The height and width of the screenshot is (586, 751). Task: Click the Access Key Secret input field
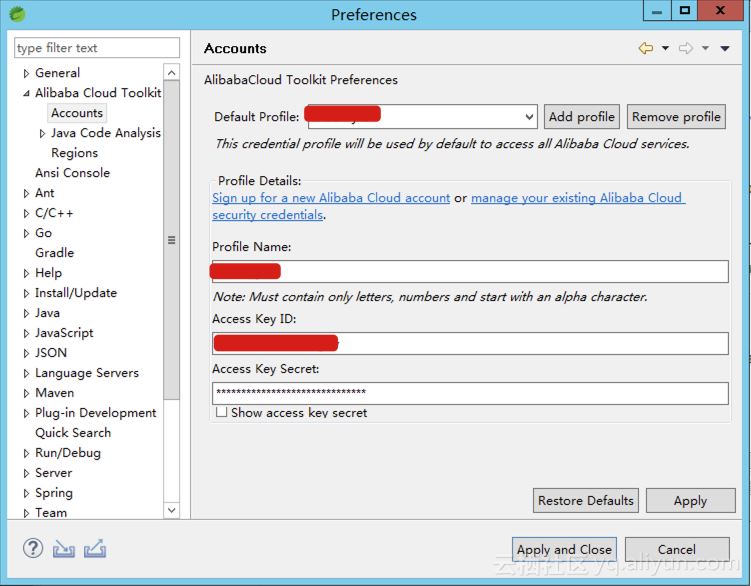[x=470, y=393]
